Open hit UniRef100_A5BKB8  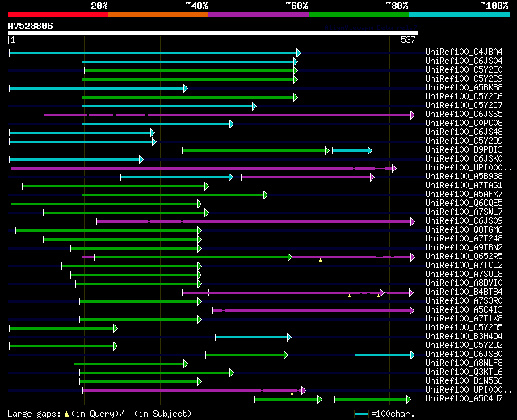tap(464, 88)
